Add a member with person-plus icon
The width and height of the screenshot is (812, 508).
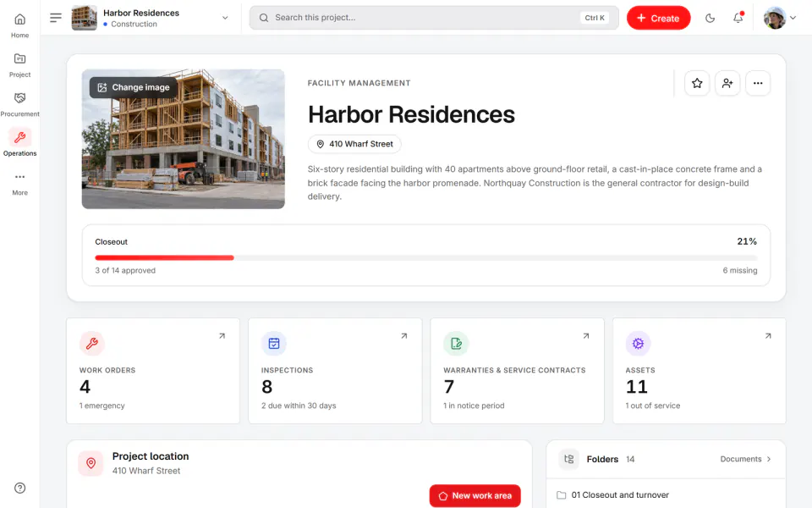pos(727,83)
